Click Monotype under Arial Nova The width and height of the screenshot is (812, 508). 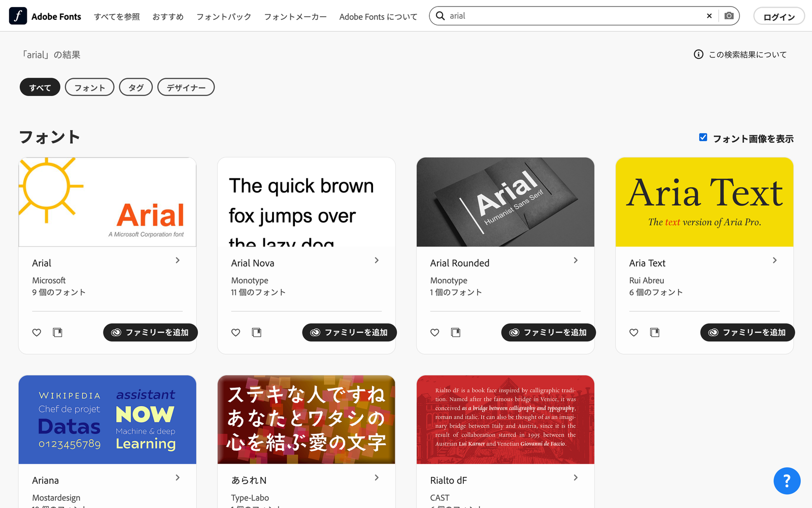[250, 280]
